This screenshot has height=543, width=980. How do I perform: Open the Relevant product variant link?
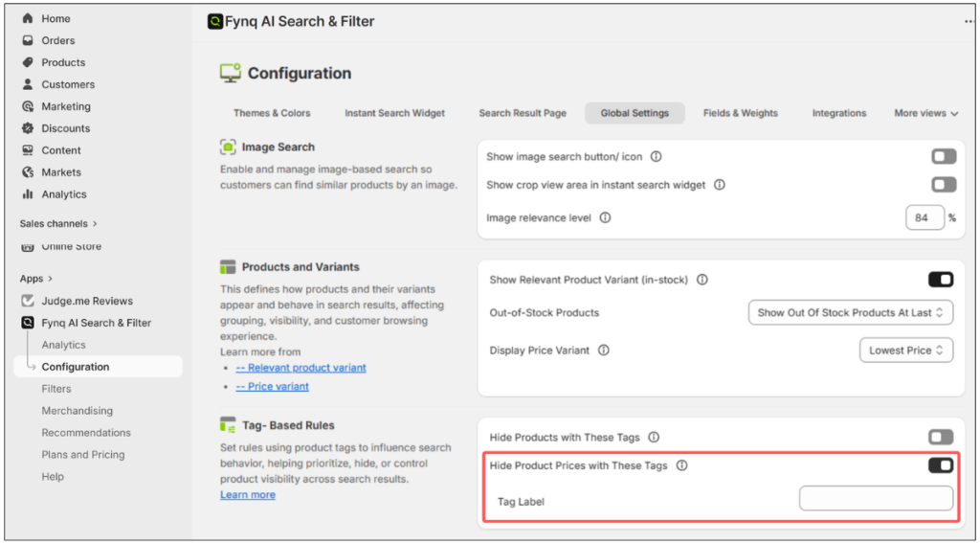301,368
